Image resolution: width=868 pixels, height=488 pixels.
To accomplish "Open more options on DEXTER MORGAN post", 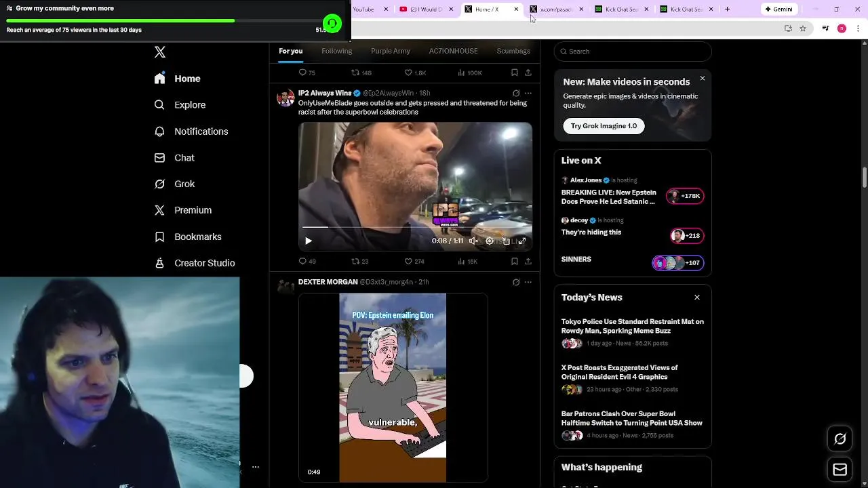I will point(528,282).
